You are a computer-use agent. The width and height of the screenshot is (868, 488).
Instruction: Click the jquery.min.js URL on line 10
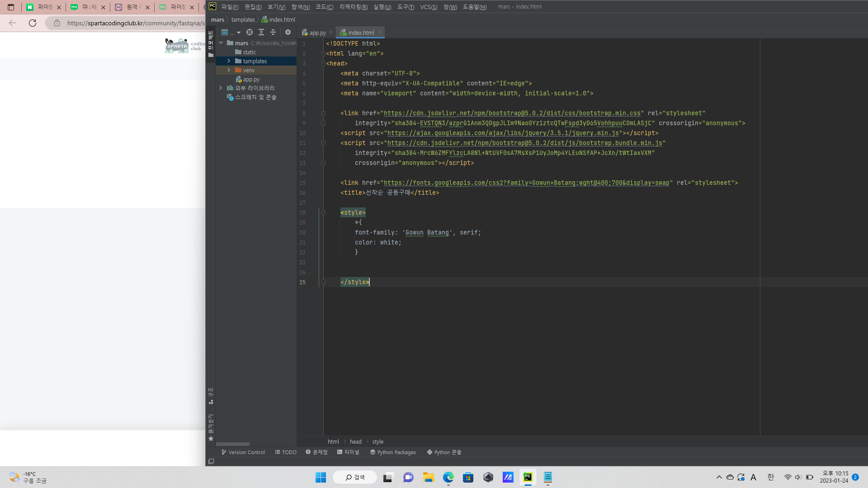pyautogui.click(x=503, y=133)
